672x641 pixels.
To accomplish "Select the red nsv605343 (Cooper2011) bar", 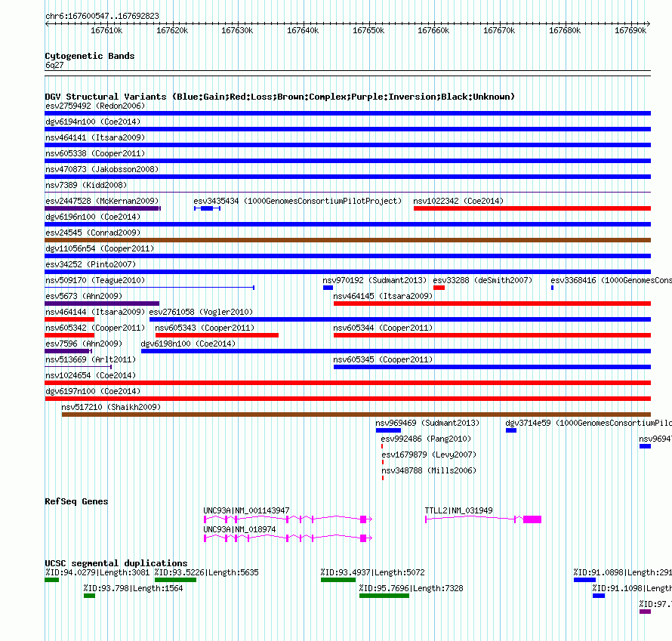I will pos(217,335).
